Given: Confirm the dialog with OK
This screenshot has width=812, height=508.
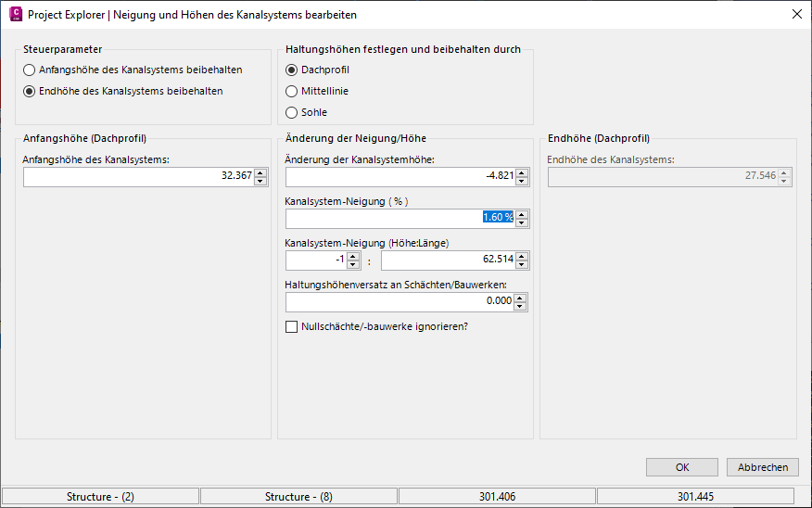Looking at the screenshot, I should click(682, 467).
